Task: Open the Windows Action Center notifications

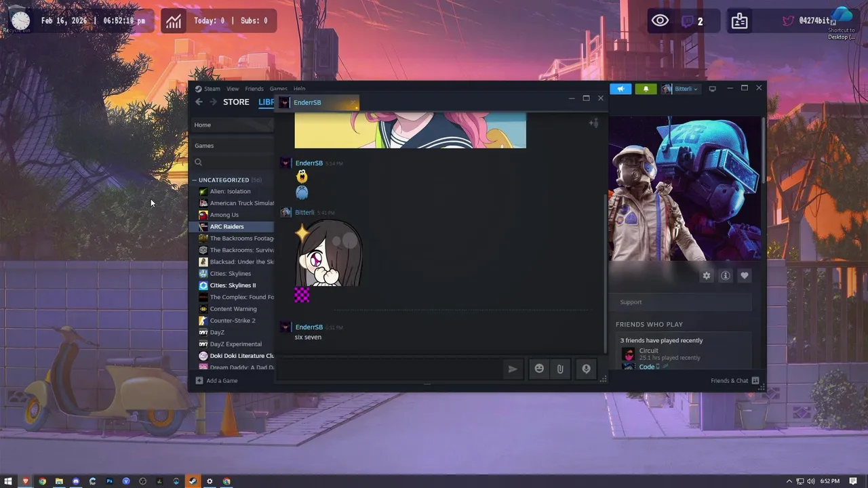Action: click(x=853, y=481)
